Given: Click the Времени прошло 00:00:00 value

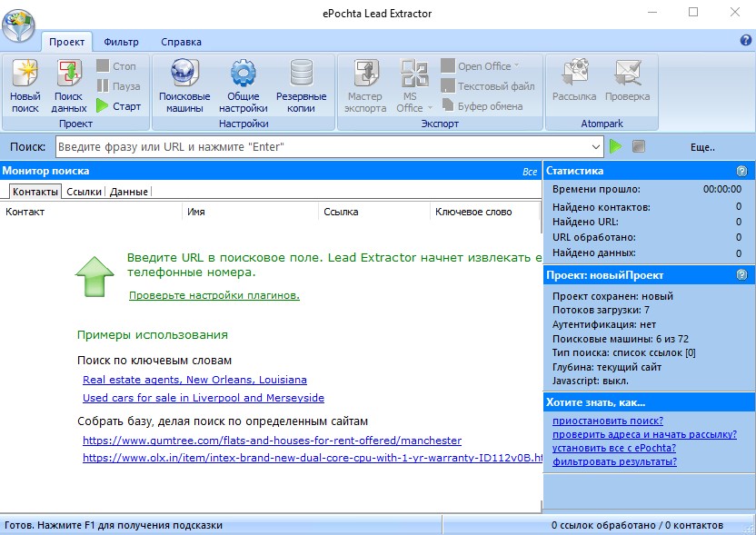Looking at the screenshot, I should 721,189.
